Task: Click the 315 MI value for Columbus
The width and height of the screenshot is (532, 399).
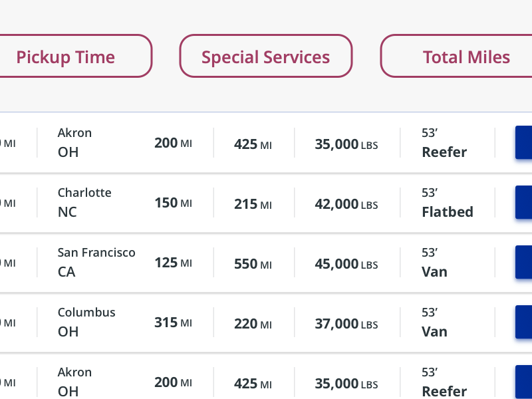Action: (x=173, y=323)
